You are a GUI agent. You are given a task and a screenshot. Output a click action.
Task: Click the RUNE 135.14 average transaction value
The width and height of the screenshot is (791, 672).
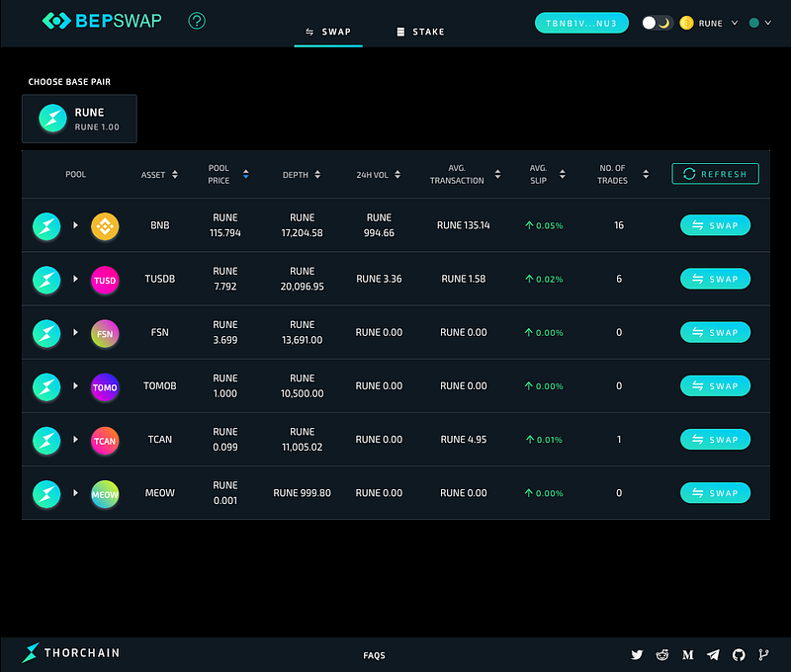pos(463,225)
